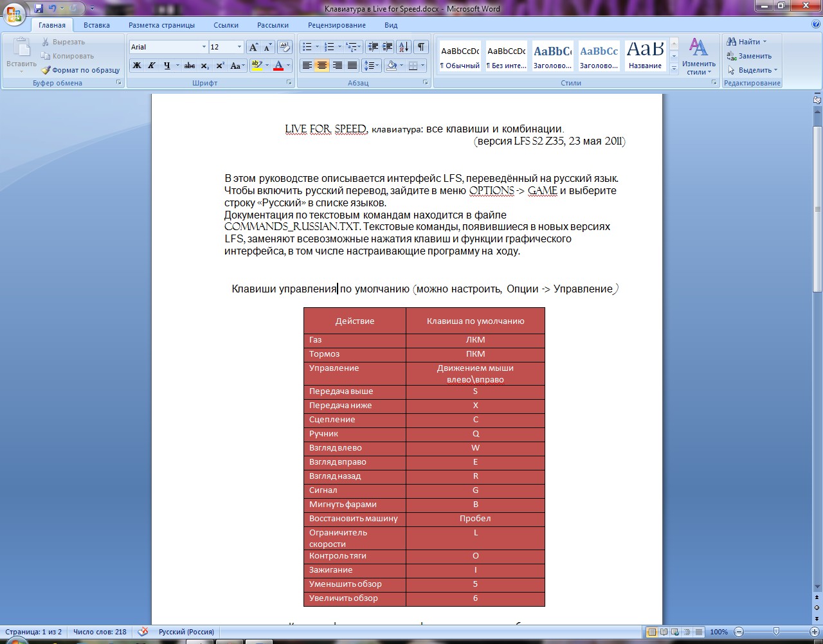This screenshot has height=644, width=823.
Task: Click the Найти find button
Action: [747, 42]
